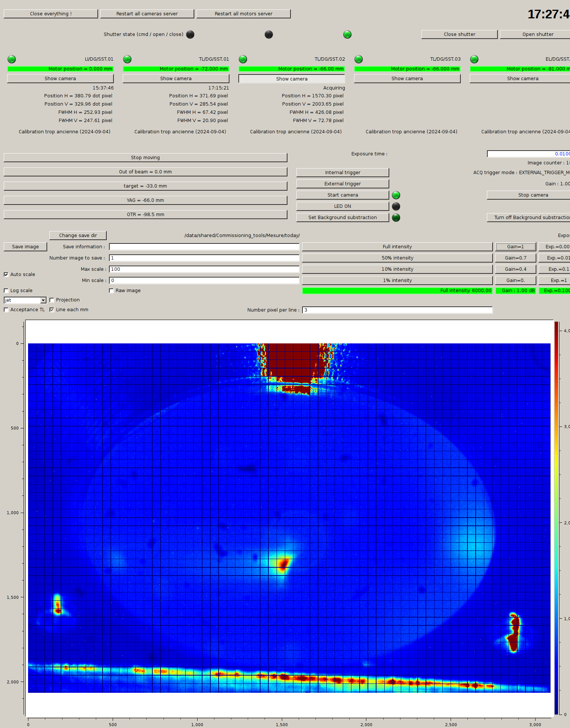Image resolution: width=570 pixels, height=728 pixels.
Task: Click the green shutter close state indicator
Action: [x=347, y=34]
